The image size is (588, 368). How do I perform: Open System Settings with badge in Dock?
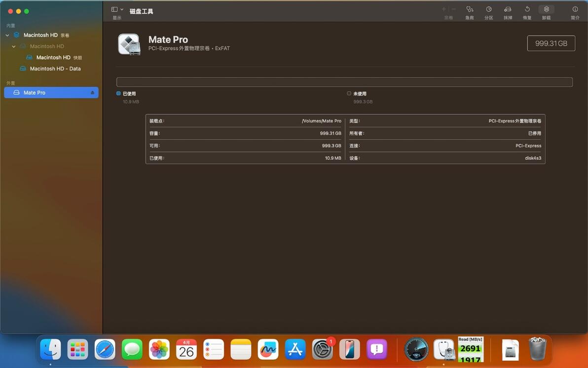(323, 350)
